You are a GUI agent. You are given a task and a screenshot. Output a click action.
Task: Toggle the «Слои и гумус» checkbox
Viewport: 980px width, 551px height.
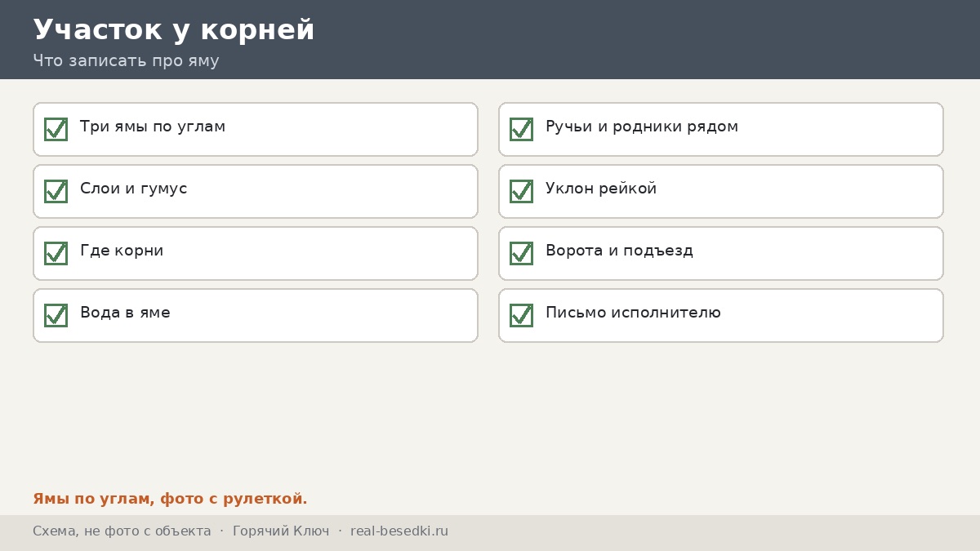tap(56, 191)
